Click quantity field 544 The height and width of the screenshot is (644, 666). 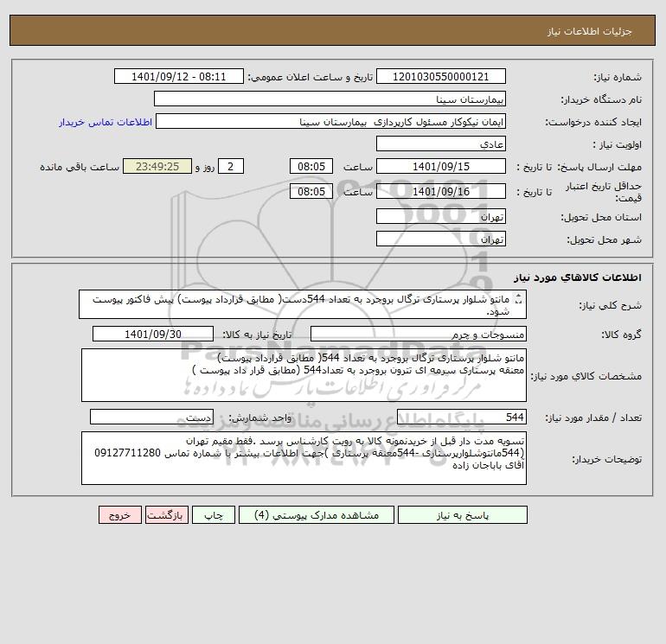pos(462,417)
